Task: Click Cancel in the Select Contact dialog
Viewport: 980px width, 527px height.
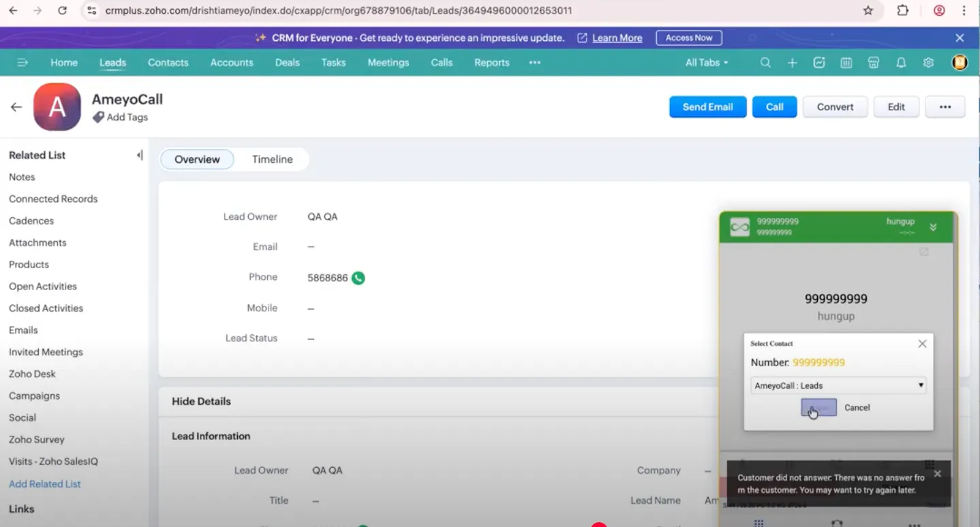Action: (857, 408)
